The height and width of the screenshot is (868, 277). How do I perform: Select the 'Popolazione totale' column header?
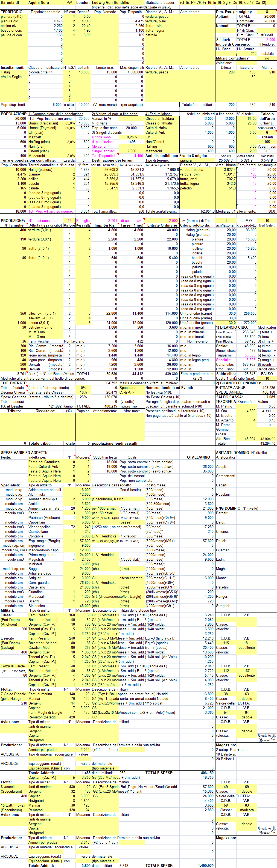coord(46,12)
